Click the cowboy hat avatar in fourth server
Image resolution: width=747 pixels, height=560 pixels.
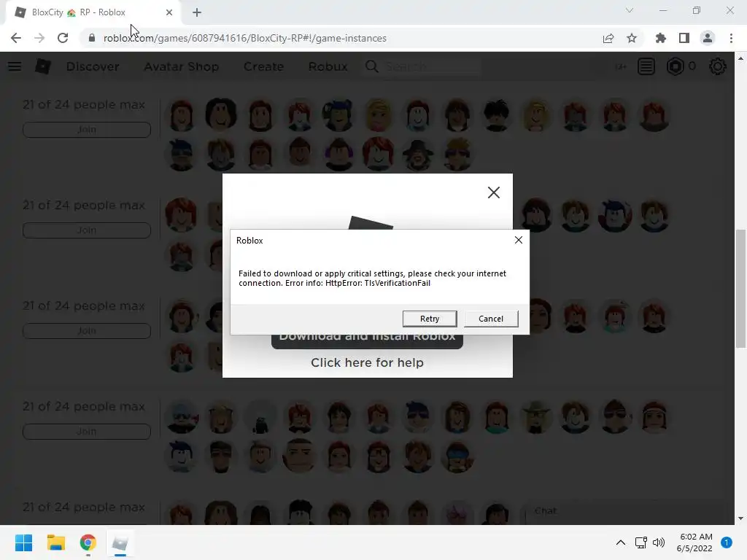536,416
